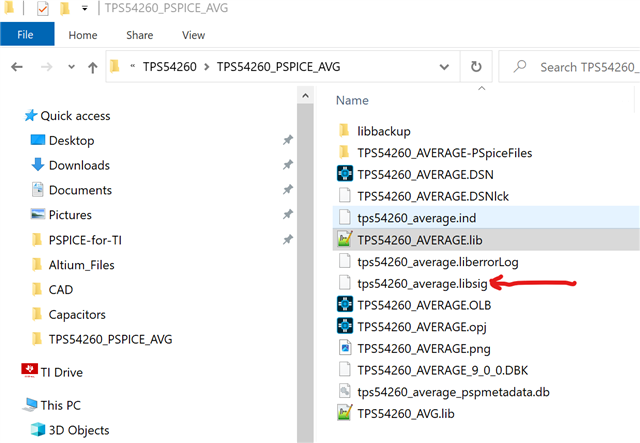Select the TPS54260_AVERAGE_9_0_0.DBK file
640x443 pixels.
click(x=442, y=370)
